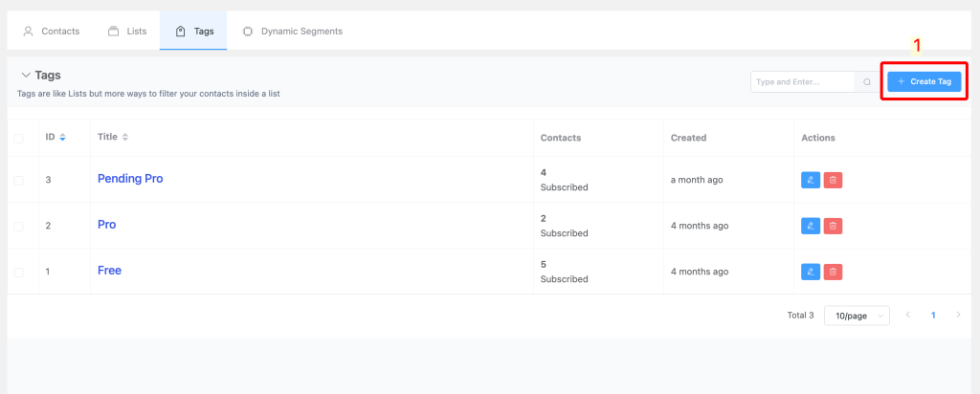Delete the Pro tag using trash icon
This screenshot has width=980, height=394.
[833, 226]
